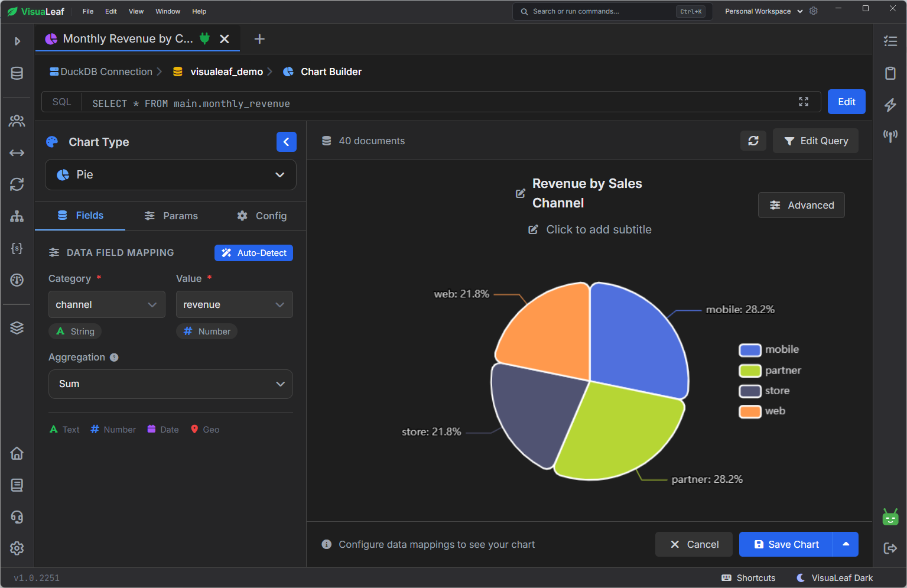Open the View menu
This screenshot has width=907, height=588.
[x=136, y=11]
